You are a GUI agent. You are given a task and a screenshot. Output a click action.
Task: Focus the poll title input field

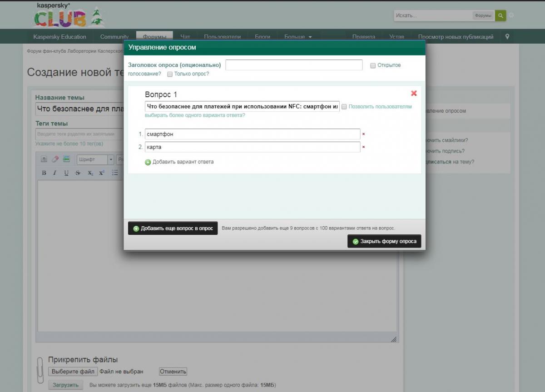294,65
